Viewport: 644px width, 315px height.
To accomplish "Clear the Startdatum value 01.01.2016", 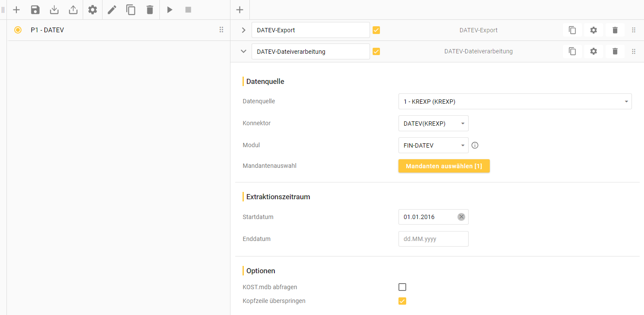I will click(461, 217).
